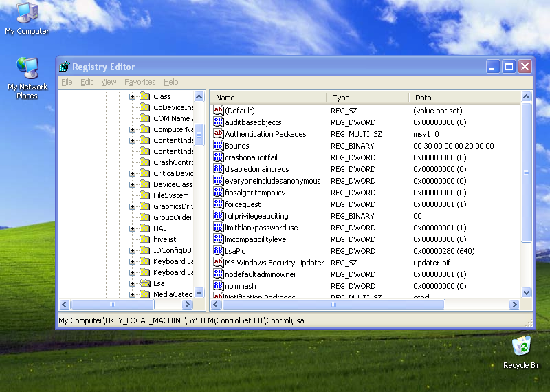Open the Favorites menu
The width and height of the screenshot is (550, 392).
click(x=140, y=82)
